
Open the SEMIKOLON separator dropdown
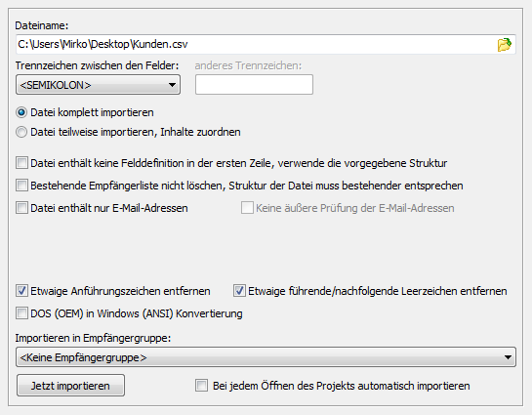click(98, 85)
